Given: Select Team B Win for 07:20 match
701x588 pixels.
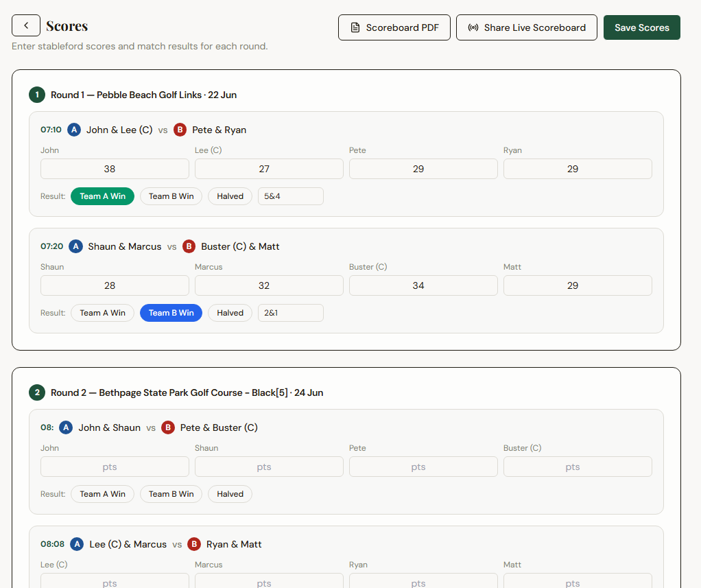Looking at the screenshot, I should coord(171,313).
